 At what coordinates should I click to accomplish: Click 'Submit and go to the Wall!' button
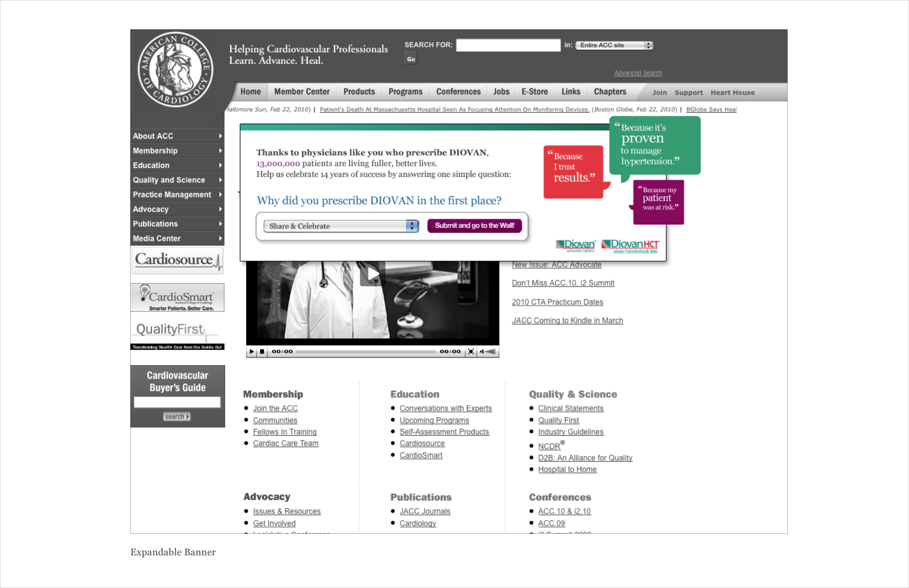click(474, 226)
